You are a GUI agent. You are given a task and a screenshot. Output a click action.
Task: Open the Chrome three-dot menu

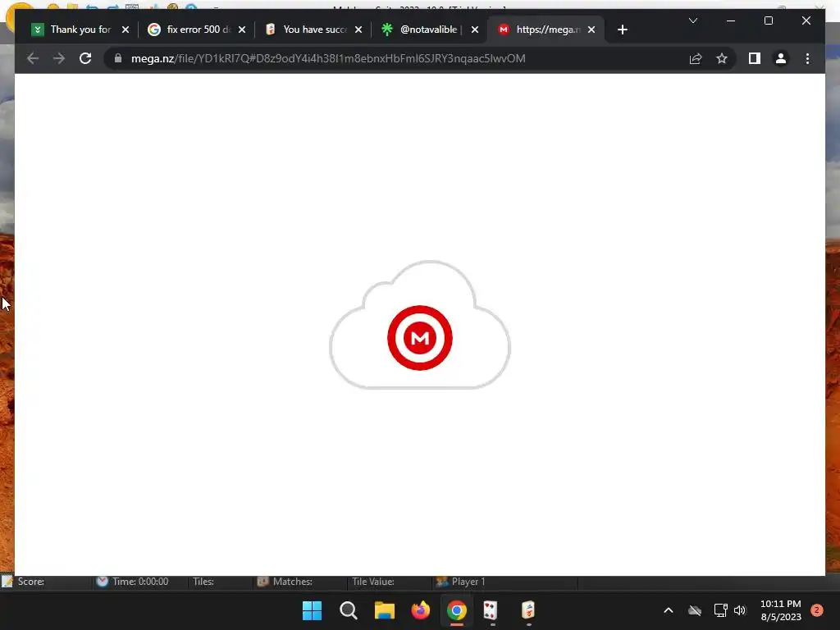pyautogui.click(x=807, y=58)
